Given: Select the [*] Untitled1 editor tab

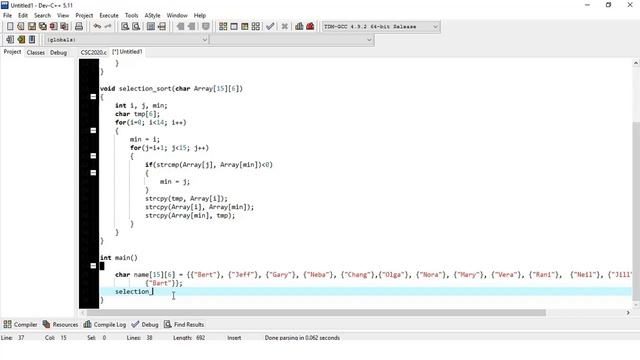Looking at the screenshot, I should tap(127, 52).
